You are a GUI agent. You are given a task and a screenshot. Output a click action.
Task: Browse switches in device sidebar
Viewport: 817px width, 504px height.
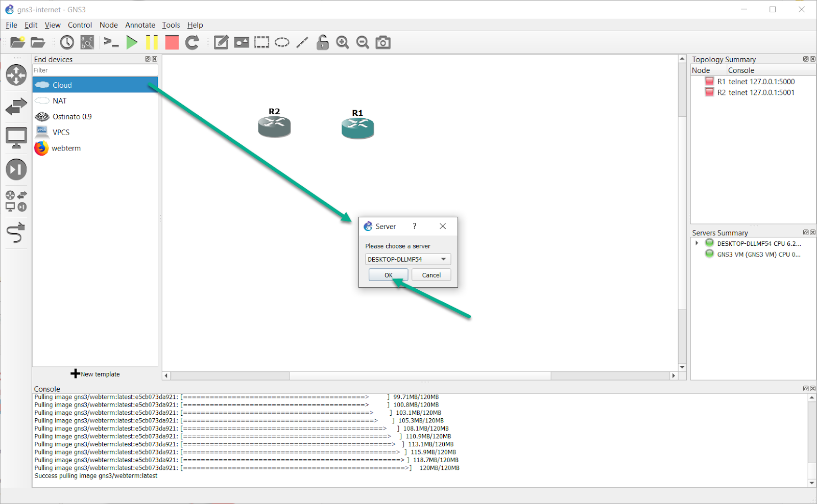(x=16, y=107)
